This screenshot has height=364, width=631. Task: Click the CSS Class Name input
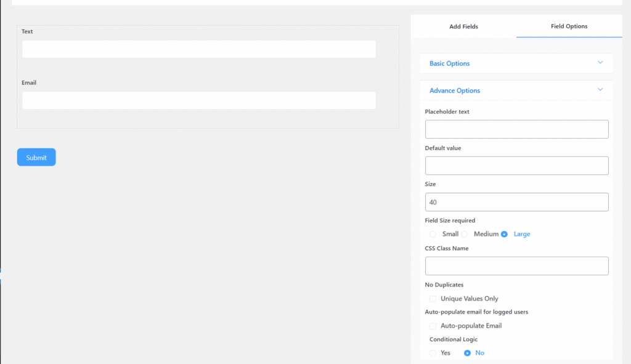pos(516,266)
